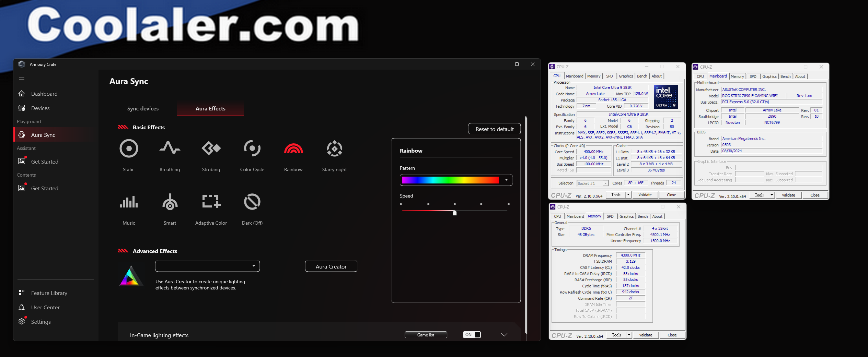This screenshot has width=868, height=357.
Task: Click the Dashboard home icon in sidebar
Action: (x=22, y=94)
